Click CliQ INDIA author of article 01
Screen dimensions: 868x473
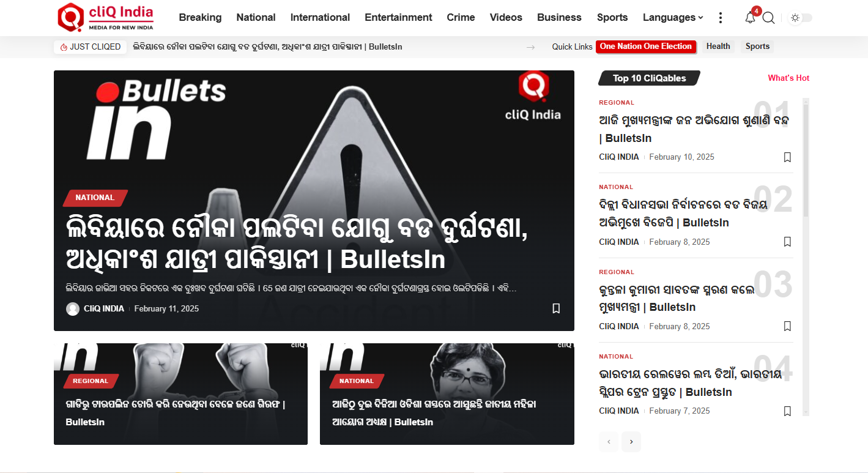pyautogui.click(x=619, y=157)
